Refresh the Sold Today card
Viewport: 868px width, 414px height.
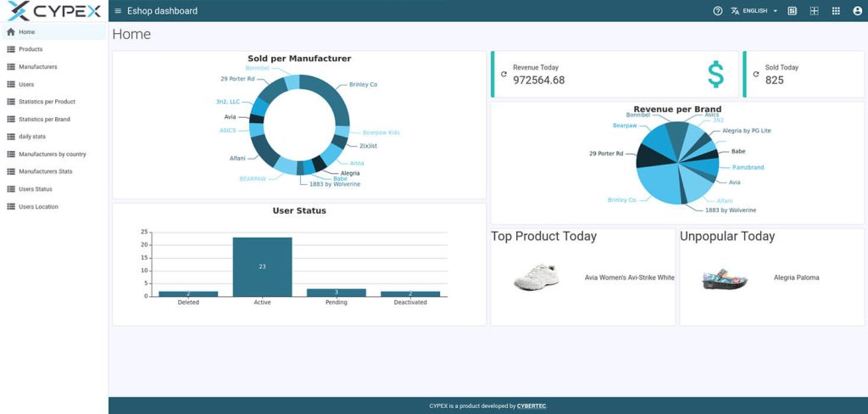[756, 74]
